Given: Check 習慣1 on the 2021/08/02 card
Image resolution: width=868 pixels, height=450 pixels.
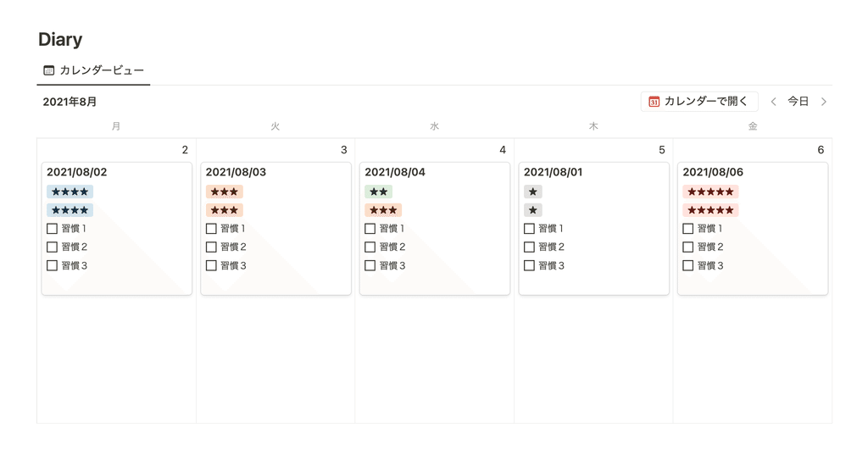Looking at the screenshot, I should [53, 229].
